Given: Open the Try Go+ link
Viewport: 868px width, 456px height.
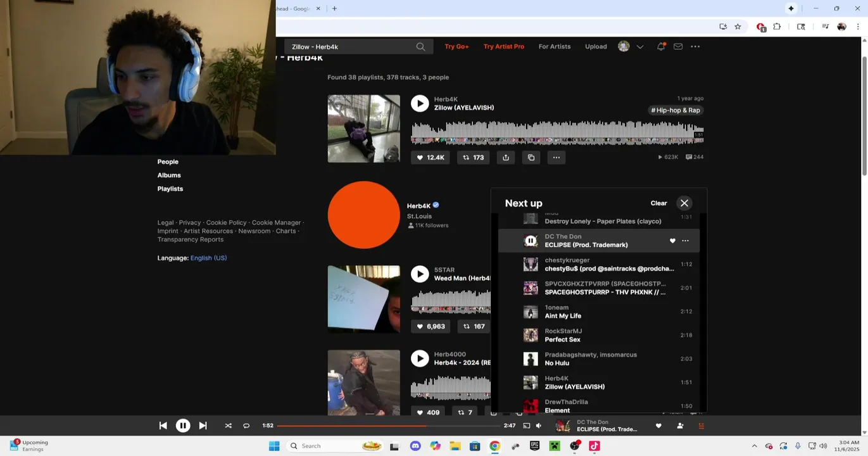Looking at the screenshot, I should [456, 47].
